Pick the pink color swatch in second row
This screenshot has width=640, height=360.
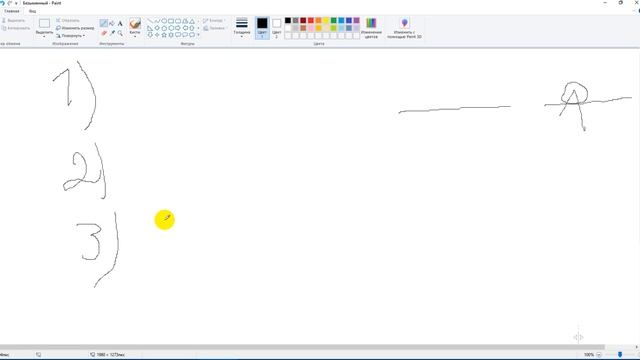point(311,28)
